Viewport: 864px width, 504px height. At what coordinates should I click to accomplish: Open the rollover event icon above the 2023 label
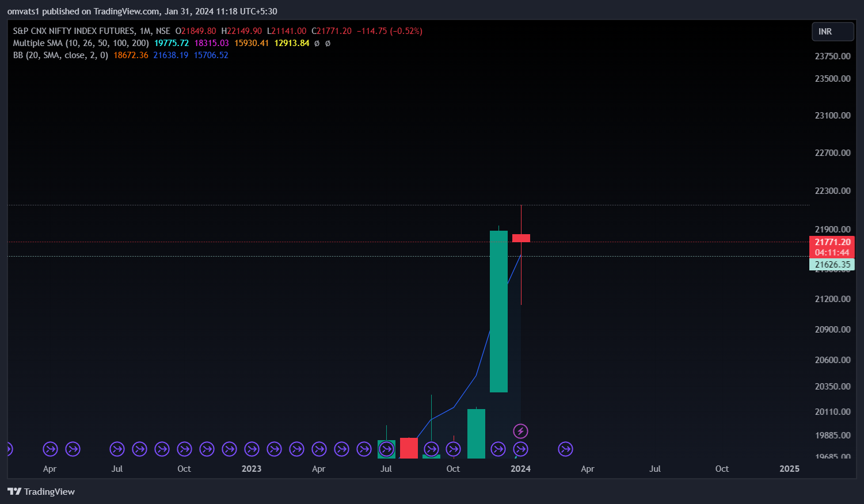[252, 449]
